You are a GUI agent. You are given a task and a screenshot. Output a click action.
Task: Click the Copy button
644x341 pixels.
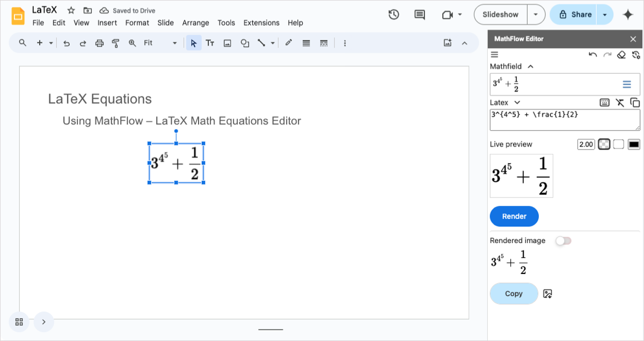[x=514, y=294]
